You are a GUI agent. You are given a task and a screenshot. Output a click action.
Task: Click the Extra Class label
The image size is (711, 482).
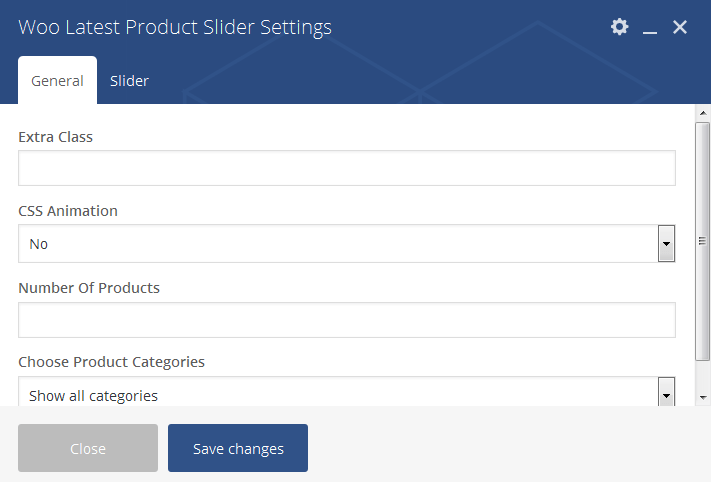(x=56, y=137)
